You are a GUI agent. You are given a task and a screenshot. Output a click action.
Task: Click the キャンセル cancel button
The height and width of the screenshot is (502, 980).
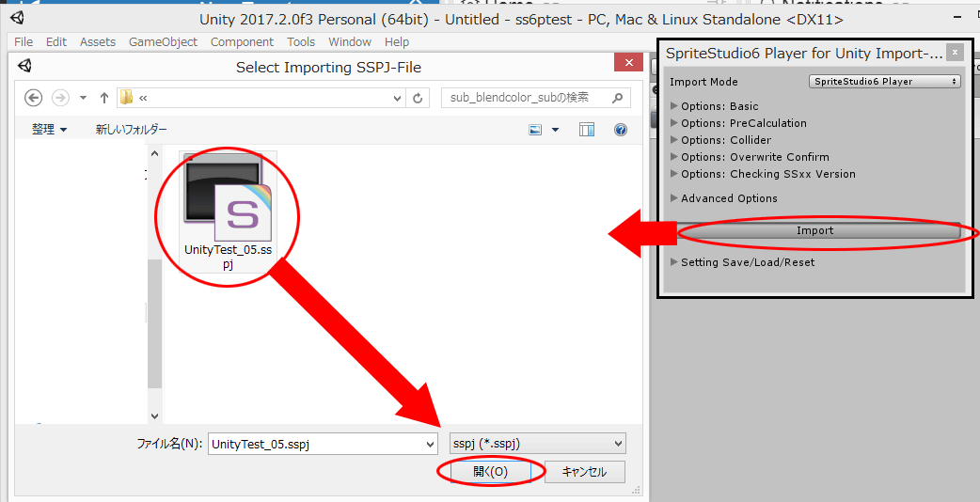584,471
